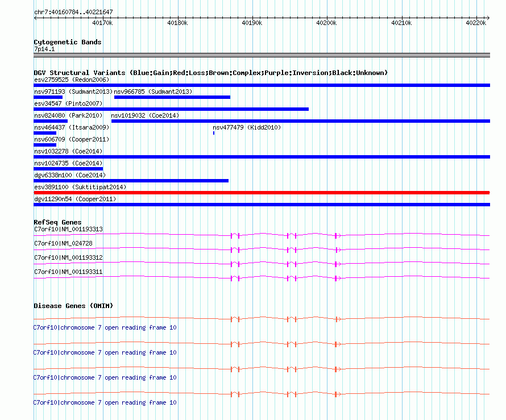This screenshot has width=506, height=420.
Task: Click the blue bar under nsv971193
Action: point(48,97)
